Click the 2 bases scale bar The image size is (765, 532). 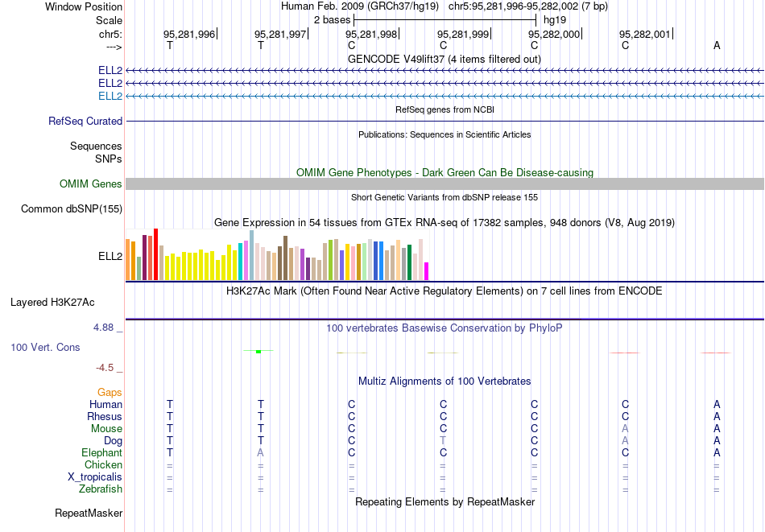pyautogui.click(x=445, y=20)
